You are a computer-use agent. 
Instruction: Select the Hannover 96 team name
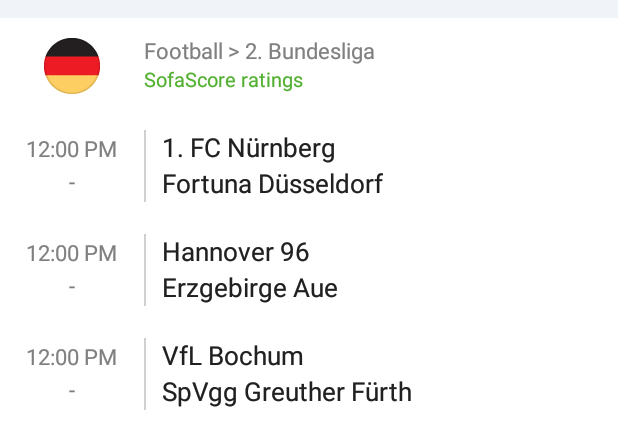(x=236, y=252)
